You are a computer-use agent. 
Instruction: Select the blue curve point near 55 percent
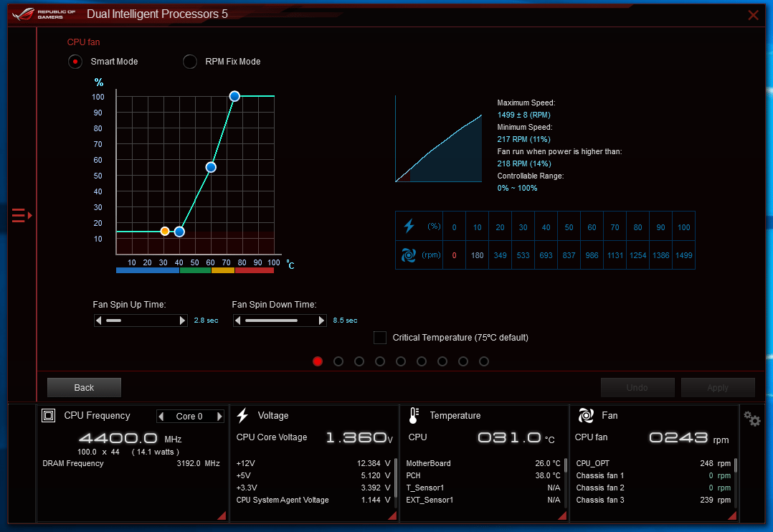click(x=211, y=167)
